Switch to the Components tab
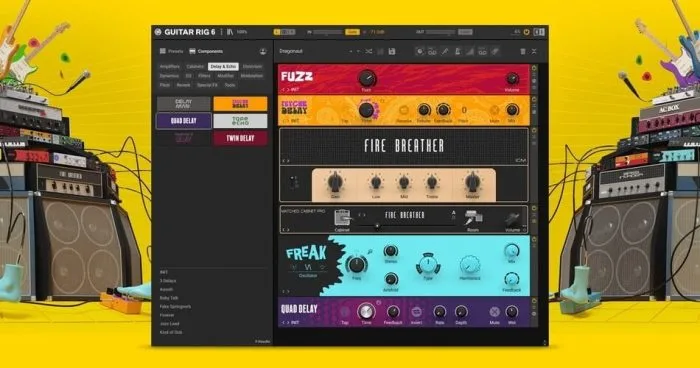The height and width of the screenshot is (368, 700). [206, 51]
